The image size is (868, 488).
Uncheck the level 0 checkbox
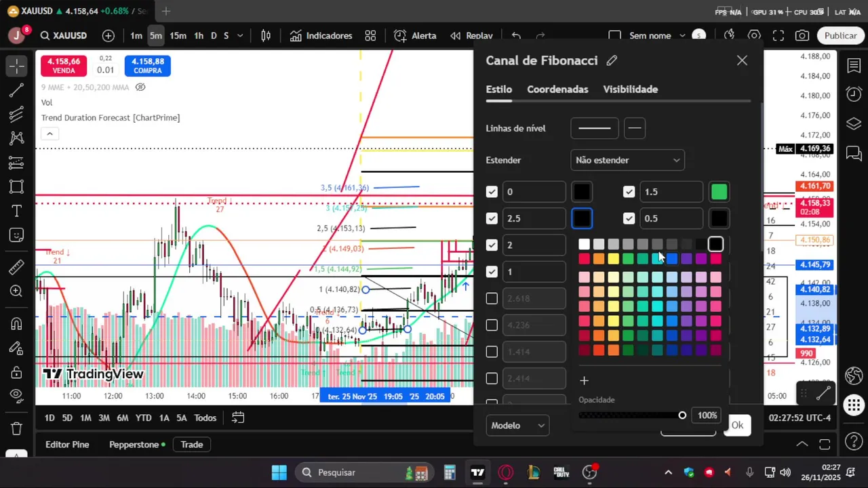[x=492, y=192]
